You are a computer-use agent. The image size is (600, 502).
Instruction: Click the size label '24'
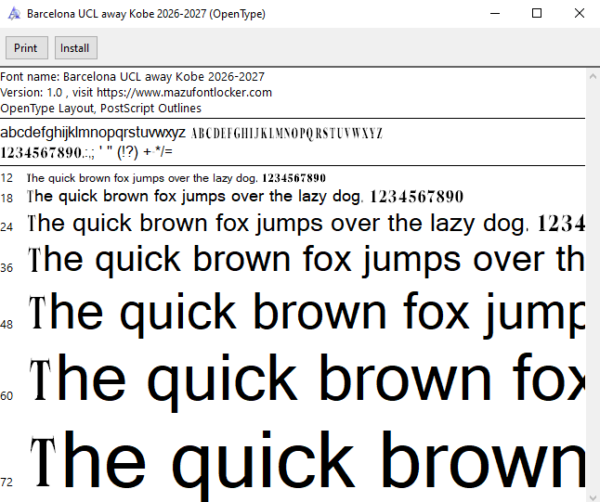tap(7, 227)
